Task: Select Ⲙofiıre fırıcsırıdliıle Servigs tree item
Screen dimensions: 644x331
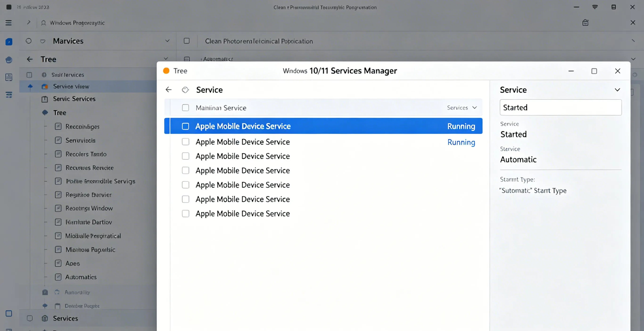Action: (100, 181)
